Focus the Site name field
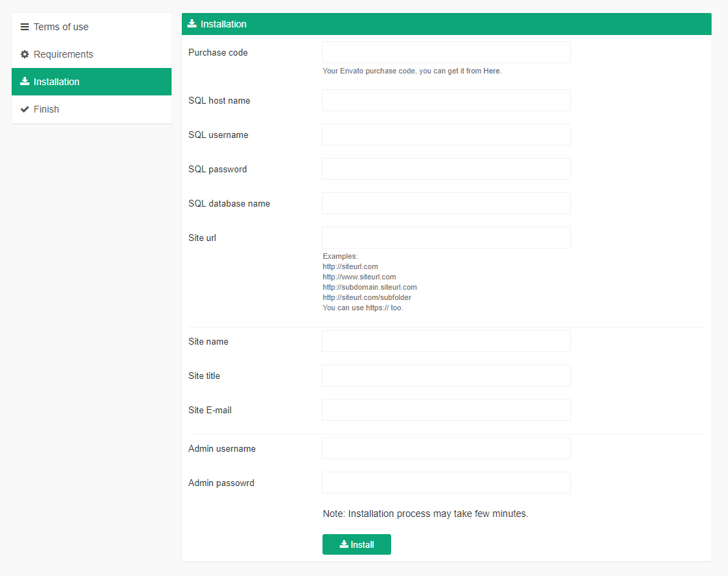 tap(446, 341)
